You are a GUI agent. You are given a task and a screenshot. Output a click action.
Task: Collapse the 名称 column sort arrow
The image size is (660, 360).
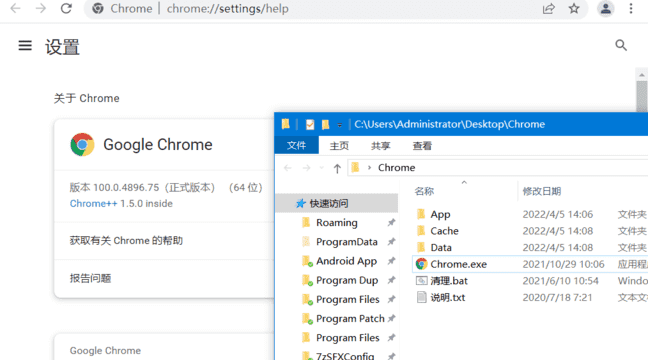click(464, 182)
